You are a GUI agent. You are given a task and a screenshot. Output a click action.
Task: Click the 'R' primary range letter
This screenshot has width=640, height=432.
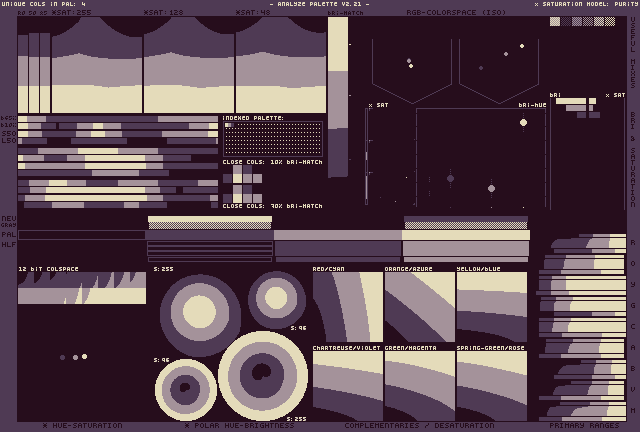633,243
